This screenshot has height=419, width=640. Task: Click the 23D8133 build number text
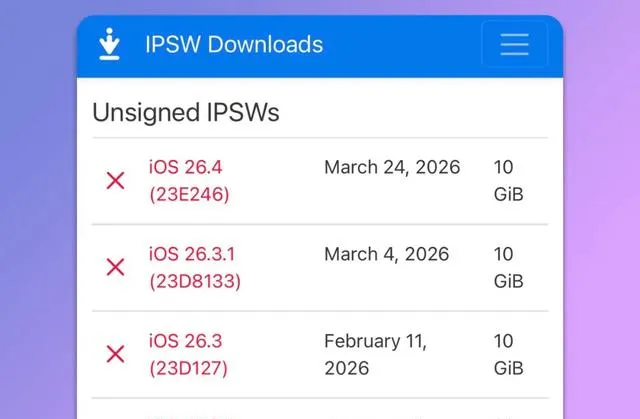point(195,281)
